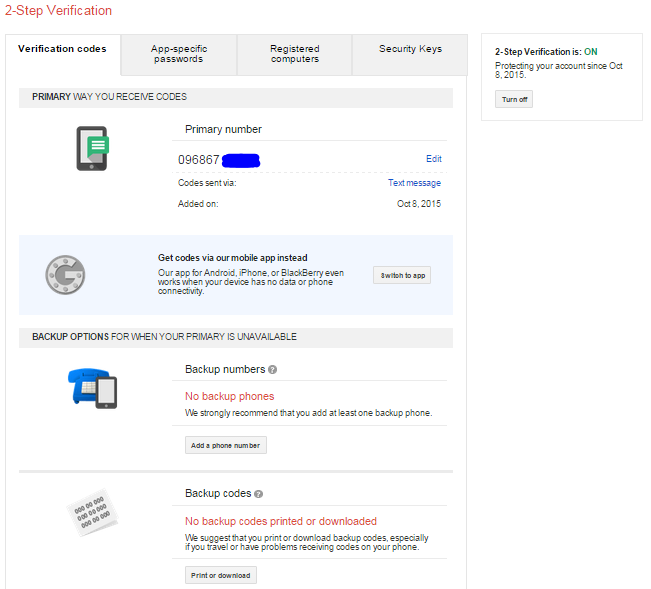This screenshot has width=651, height=589.
Task: Go to the Security Keys tab
Action: (410, 49)
